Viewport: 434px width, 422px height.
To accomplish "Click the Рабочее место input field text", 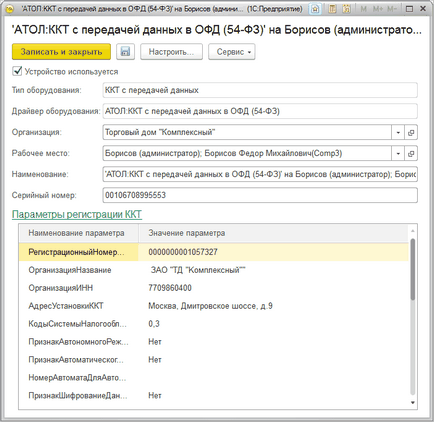I will coord(247,154).
